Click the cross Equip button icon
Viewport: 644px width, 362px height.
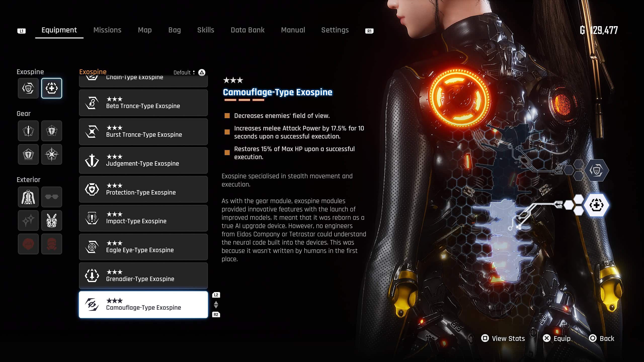coord(547,338)
